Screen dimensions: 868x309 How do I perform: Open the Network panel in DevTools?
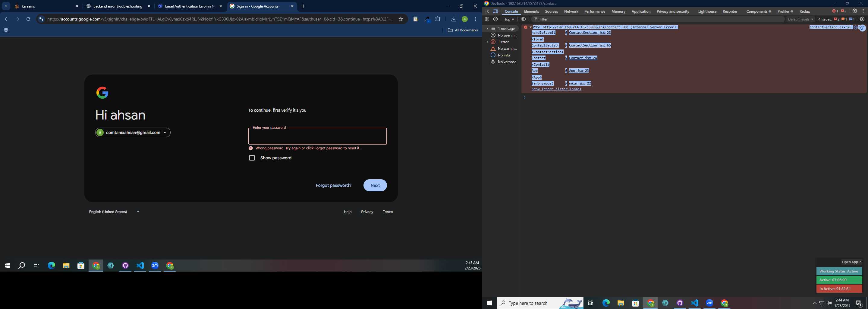click(571, 11)
